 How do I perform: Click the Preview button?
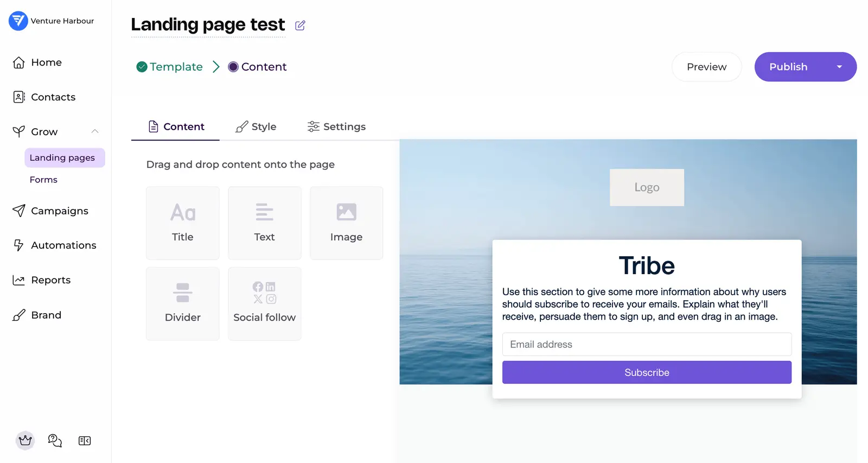point(706,67)
